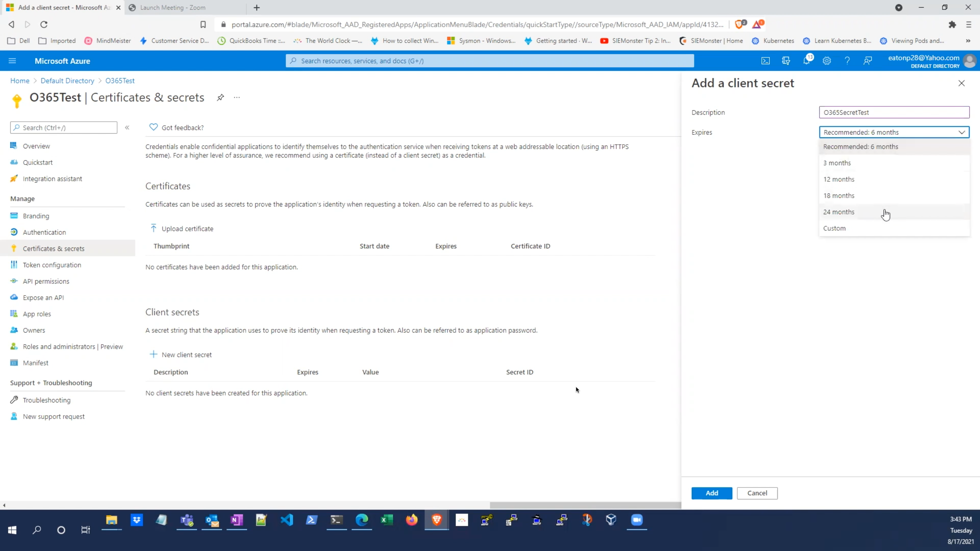This screenshot has height=551, width=980.
Task: Click the Add button
Action: tap(712, 493)
